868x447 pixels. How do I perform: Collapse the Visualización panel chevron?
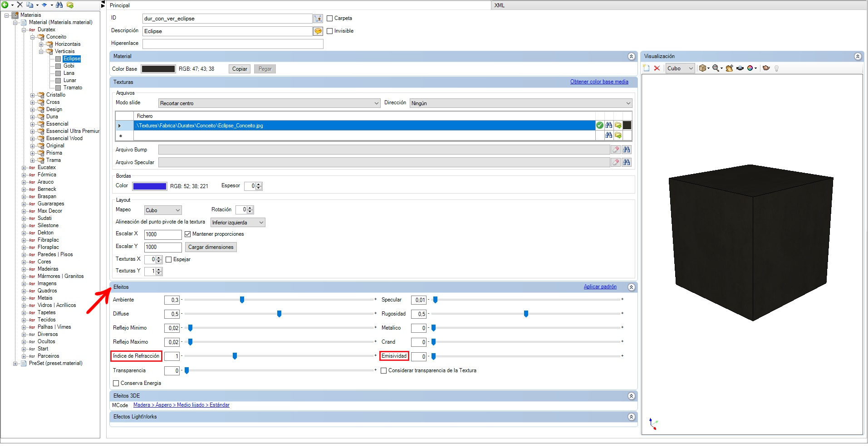[858, 56]
